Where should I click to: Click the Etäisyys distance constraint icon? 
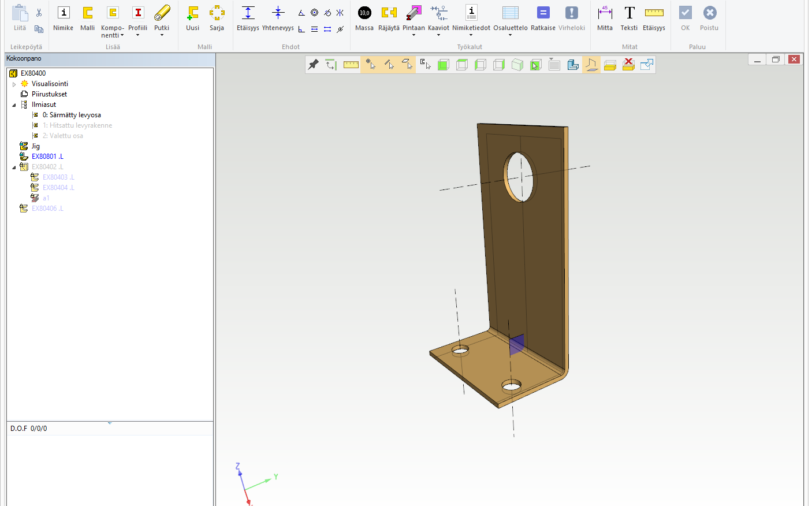click(248, 13)
